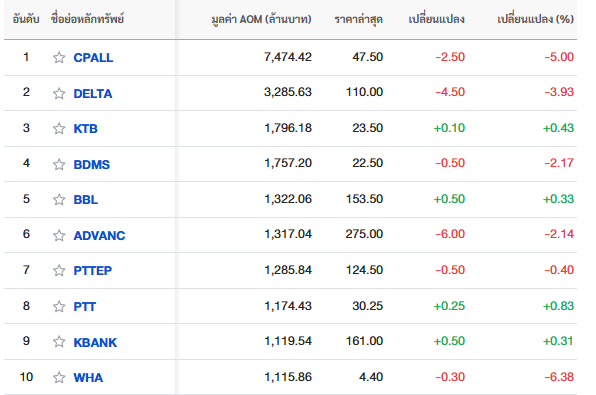The image size is (596, 395).
Task: Open the CPALL stock link
Action: click(x=93, y=57)
